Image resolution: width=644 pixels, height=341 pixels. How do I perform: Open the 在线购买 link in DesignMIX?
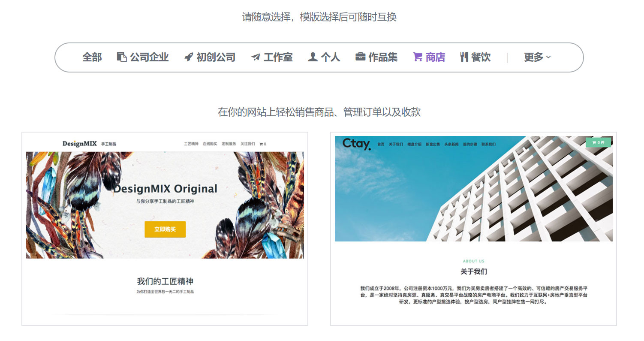(x=210, y=144)
